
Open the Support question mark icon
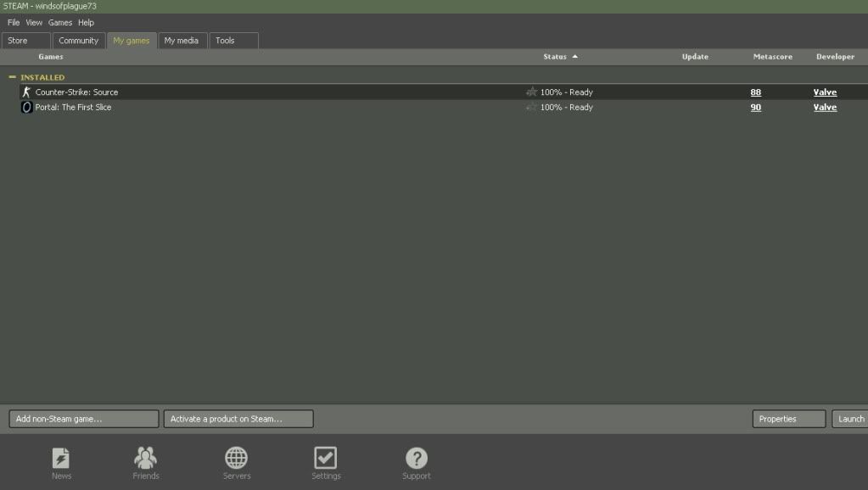pos(417,458)
